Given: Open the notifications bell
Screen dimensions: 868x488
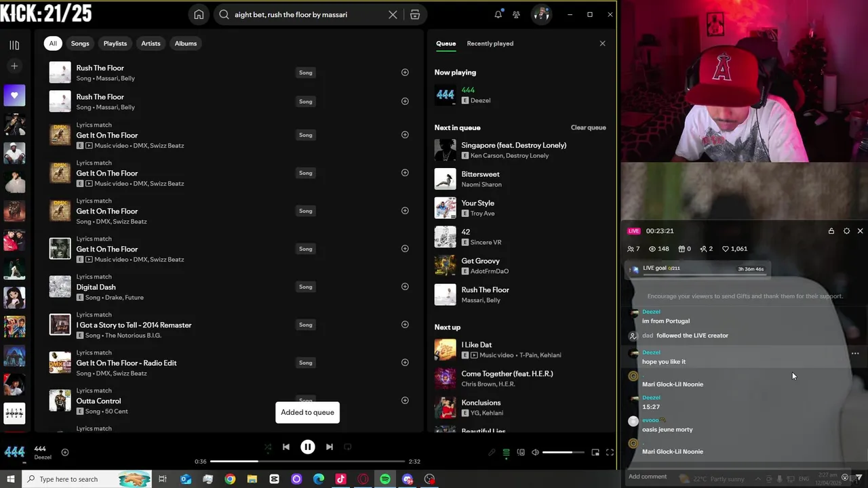Looking at the screenshot, I should (498, 14).
